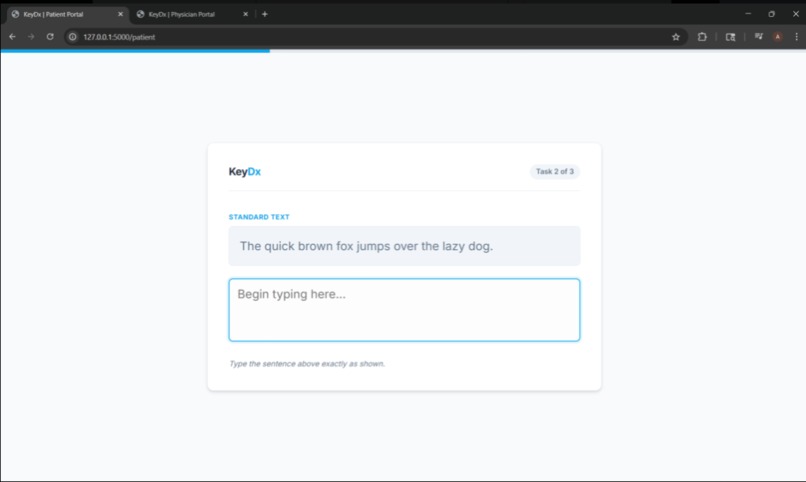Minimize the browser window
This screenshot has width=806, height=482.
coord(748,14)
